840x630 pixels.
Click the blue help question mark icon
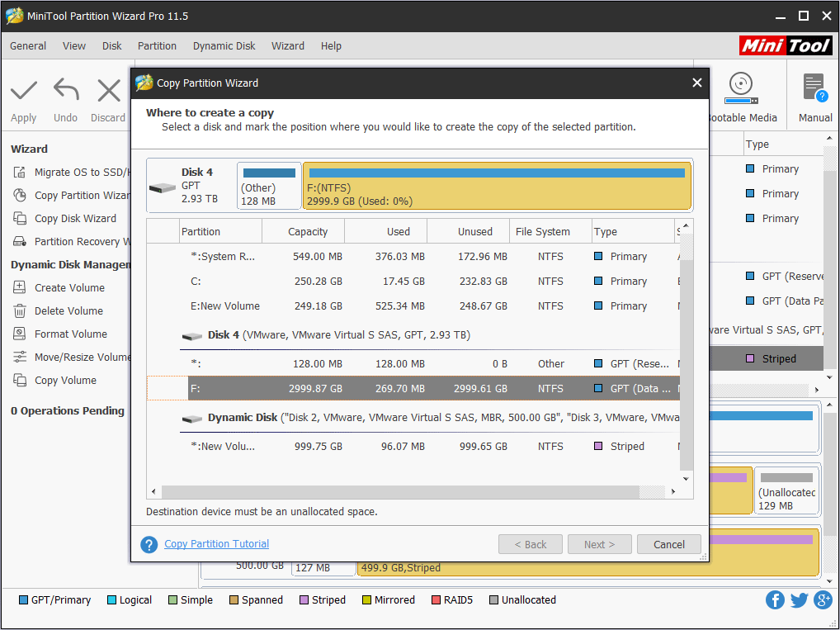click(149, 544)
